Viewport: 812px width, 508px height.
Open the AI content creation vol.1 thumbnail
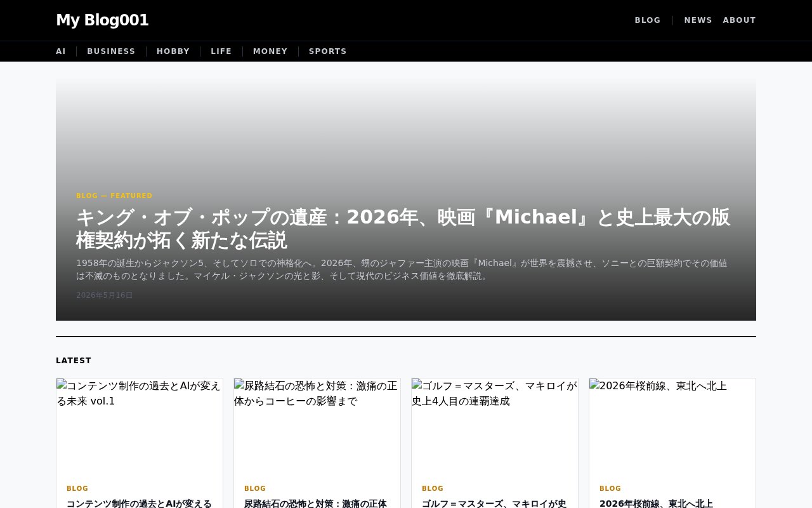click(x=140, y=425)
